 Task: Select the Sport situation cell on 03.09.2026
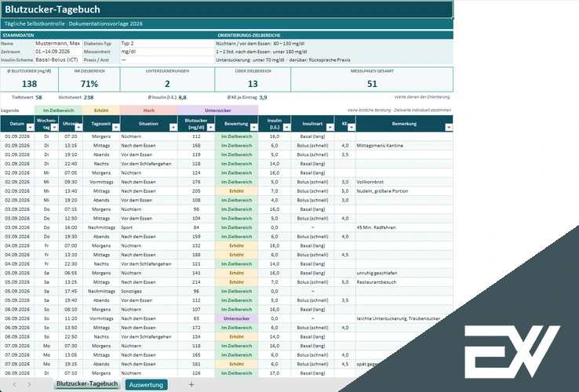149,227
